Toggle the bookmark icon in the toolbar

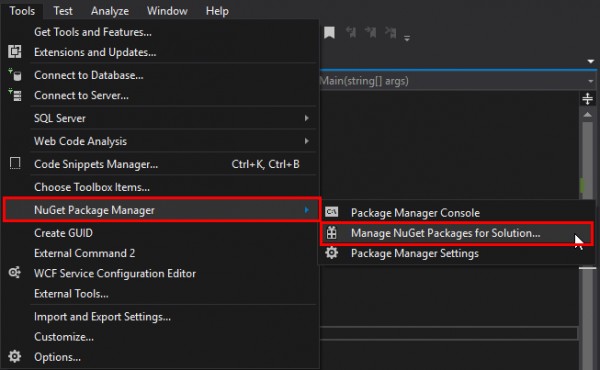(x=329, y=33)
